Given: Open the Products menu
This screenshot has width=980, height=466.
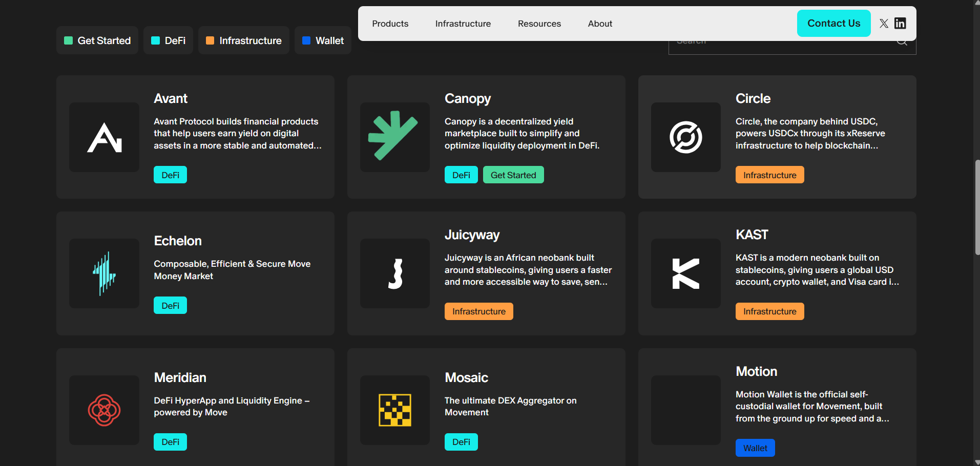Looking at the screenshot, I should tap(390, 24).
